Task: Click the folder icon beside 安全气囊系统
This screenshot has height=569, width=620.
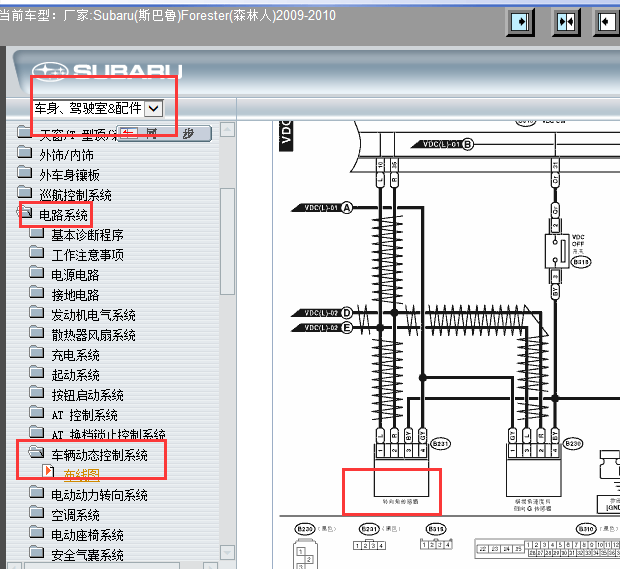Action: pos(37,552)
